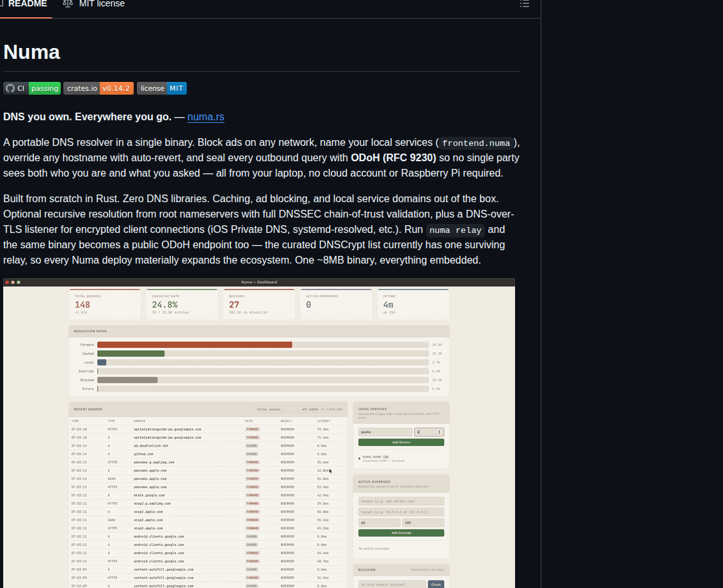Click the gray Blocked resolution bar
The height and width of the screenshot is (588, 723).
click(127, 380)
